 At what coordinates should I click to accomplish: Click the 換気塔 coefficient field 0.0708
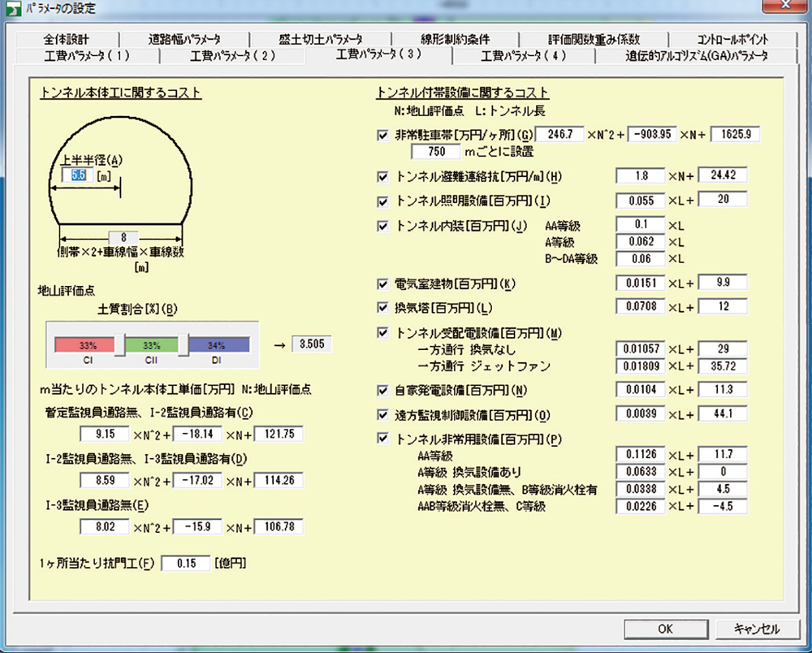(641, 306)
